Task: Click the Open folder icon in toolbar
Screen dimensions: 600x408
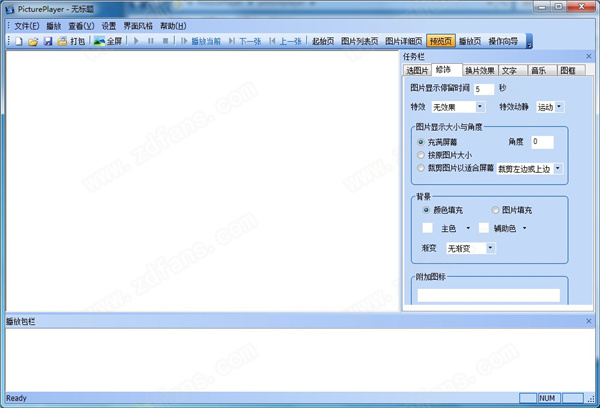Action: (x=32, y=41)
